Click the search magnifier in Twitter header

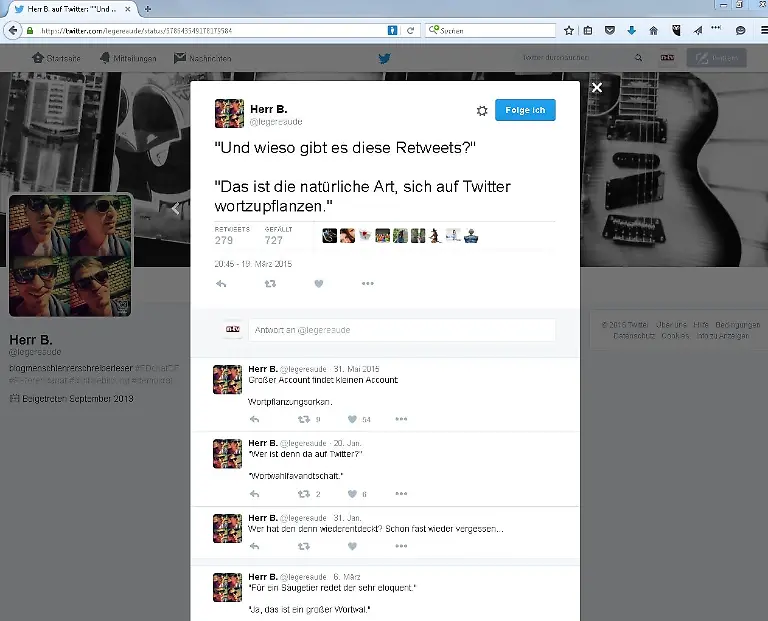click(x=638, y=58)
